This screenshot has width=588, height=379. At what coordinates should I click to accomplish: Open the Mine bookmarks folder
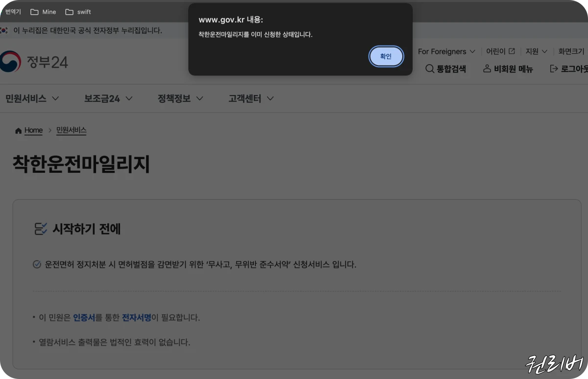pos(43,11)
